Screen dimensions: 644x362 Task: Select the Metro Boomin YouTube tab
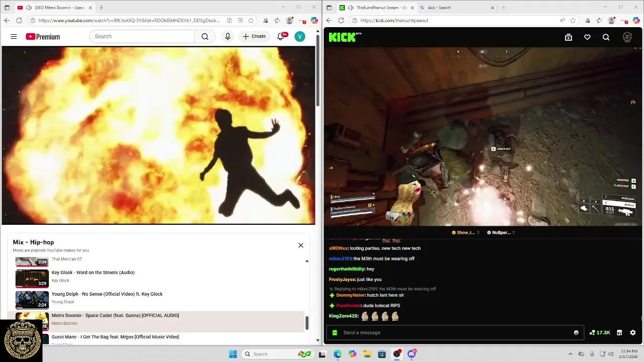54,8
